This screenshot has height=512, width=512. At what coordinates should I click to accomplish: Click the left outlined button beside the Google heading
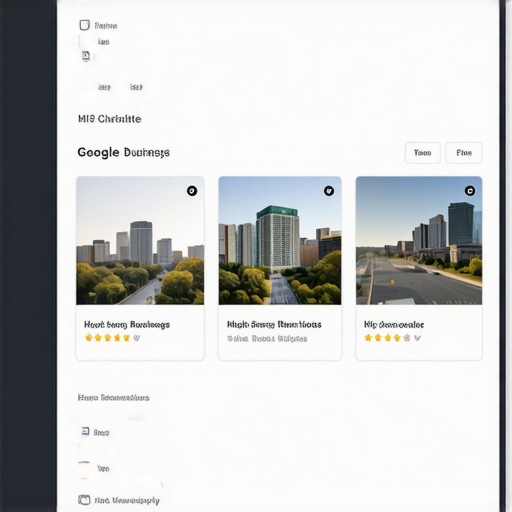[x=423, y=153]
